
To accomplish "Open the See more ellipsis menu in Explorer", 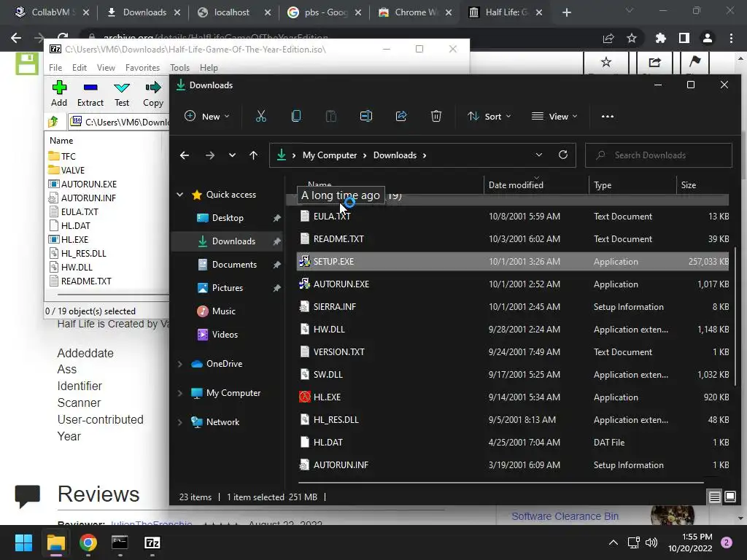I will (x=608, y=116).
